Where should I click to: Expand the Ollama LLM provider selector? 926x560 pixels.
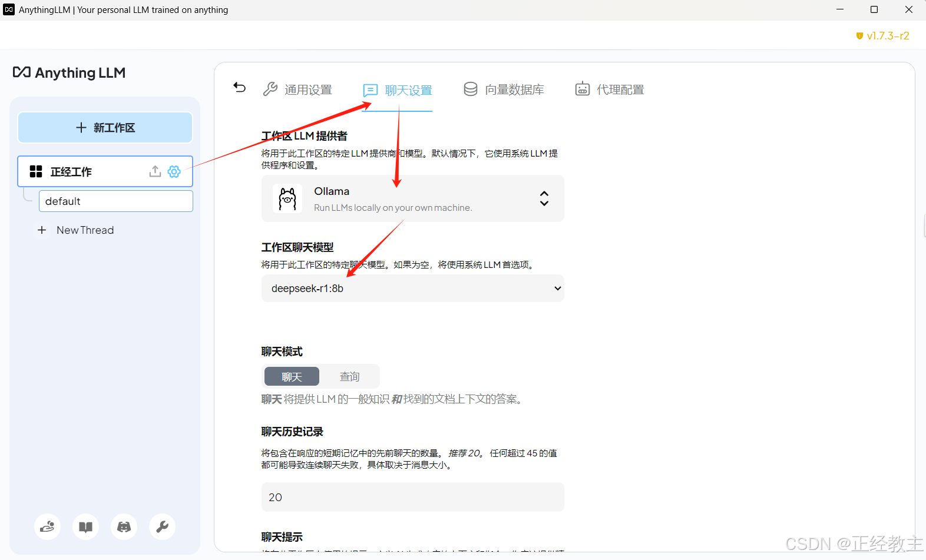click(x=413, y=198)
